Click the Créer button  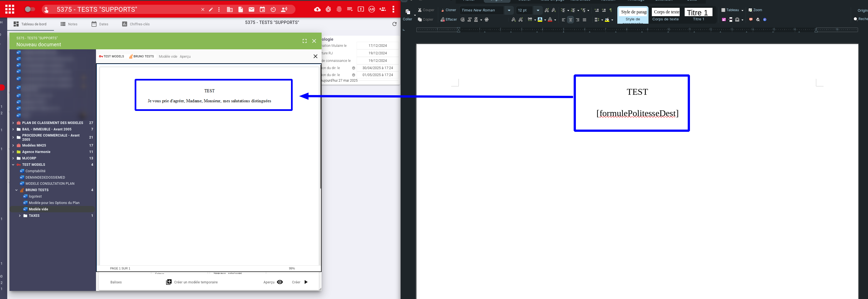pos(300,282)
